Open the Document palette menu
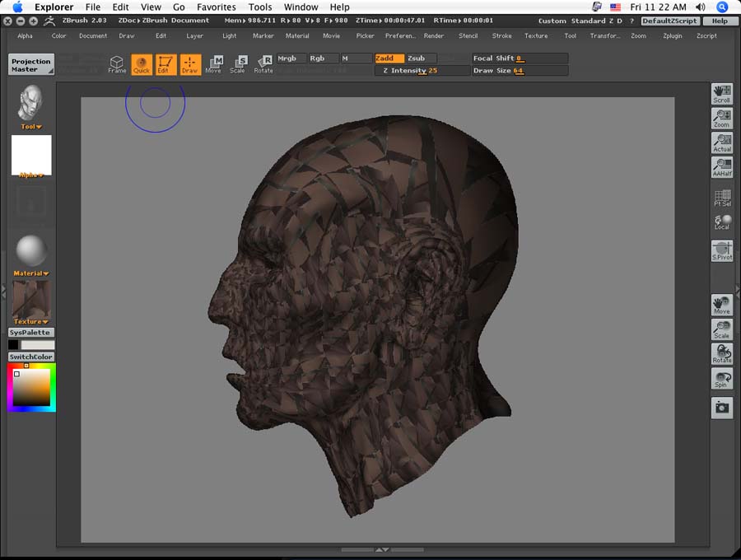 (93, 36)
